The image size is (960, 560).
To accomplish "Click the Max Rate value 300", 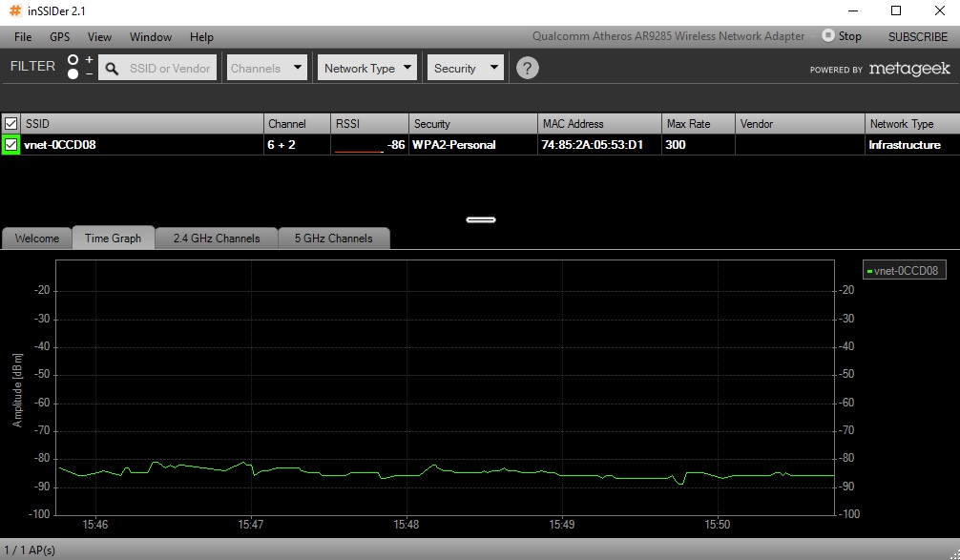I will click(x=676, y=145).
